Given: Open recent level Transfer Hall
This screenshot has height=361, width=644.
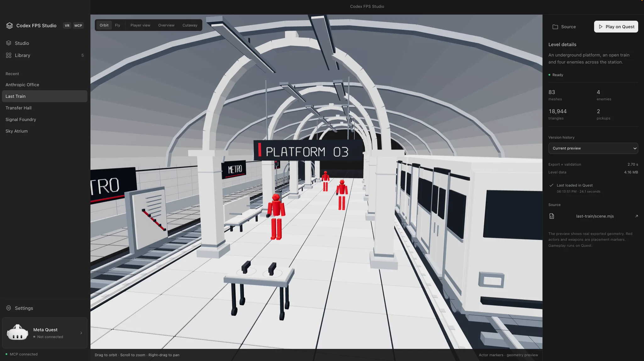Looking at the screenshot, I should click(x=45, y=108).
